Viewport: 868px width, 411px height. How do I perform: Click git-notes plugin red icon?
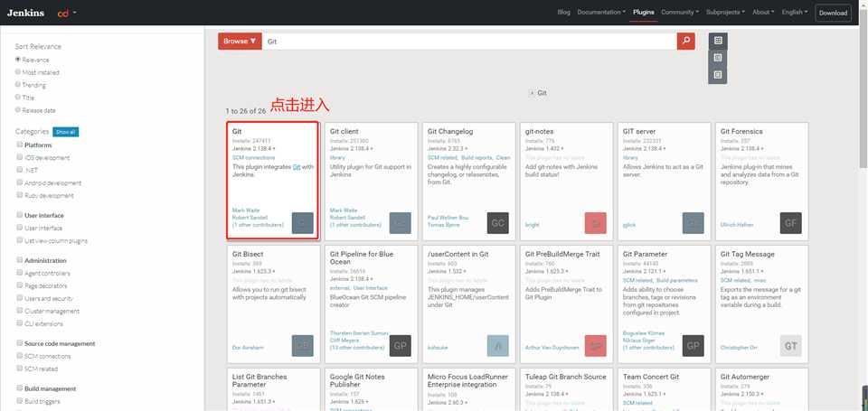[596, 223]
